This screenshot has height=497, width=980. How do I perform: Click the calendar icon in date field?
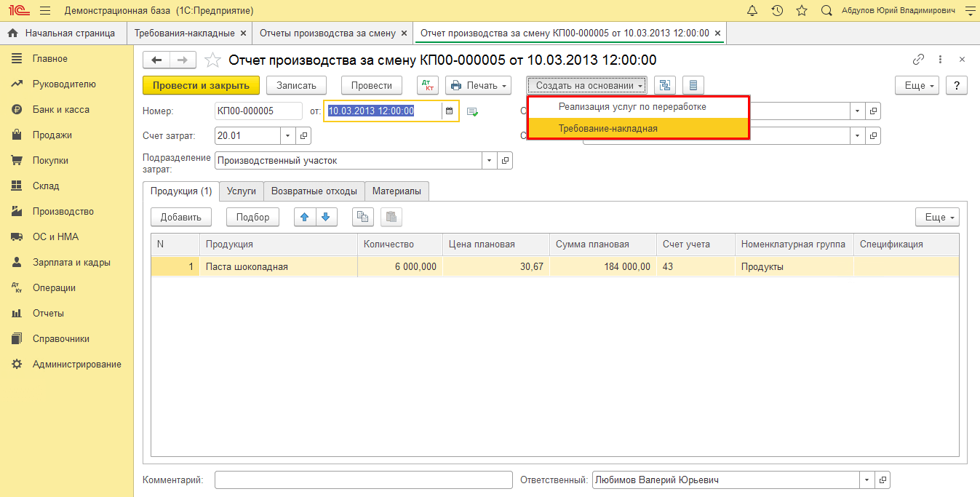coord(450,111)
